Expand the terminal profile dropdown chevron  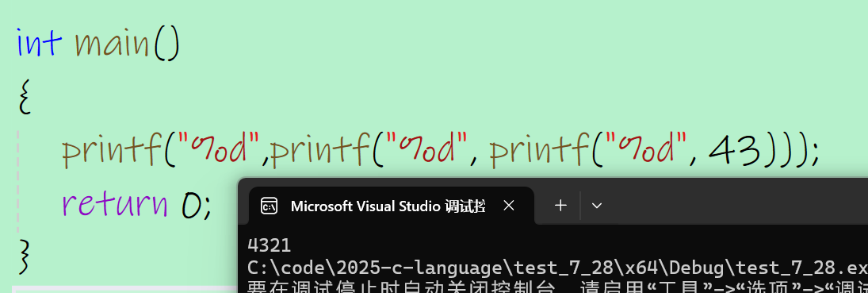click(x=596, y=206)
